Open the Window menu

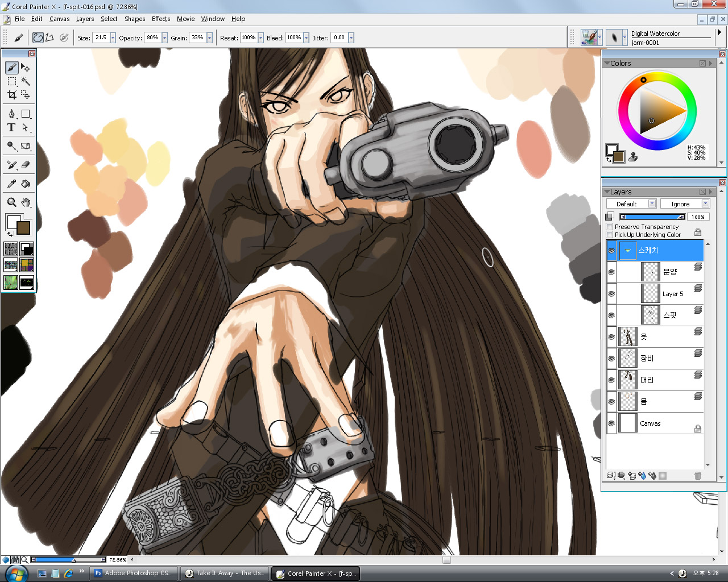tap(213, 19)
